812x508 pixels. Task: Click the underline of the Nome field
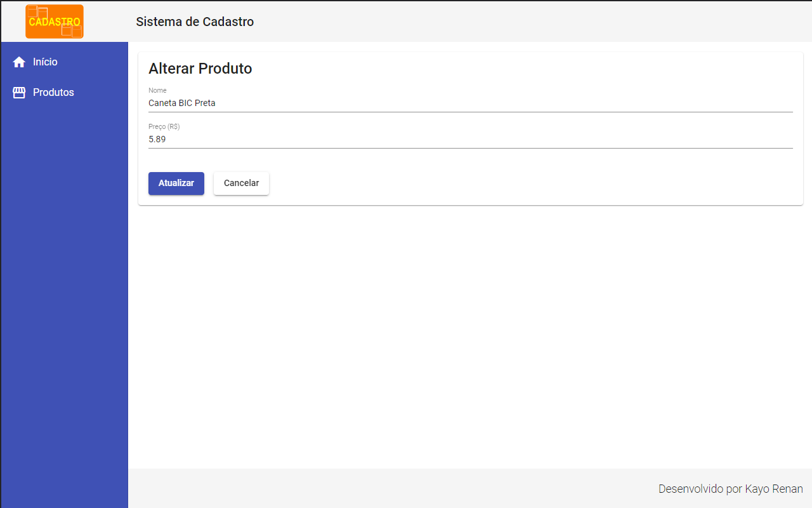469,111
